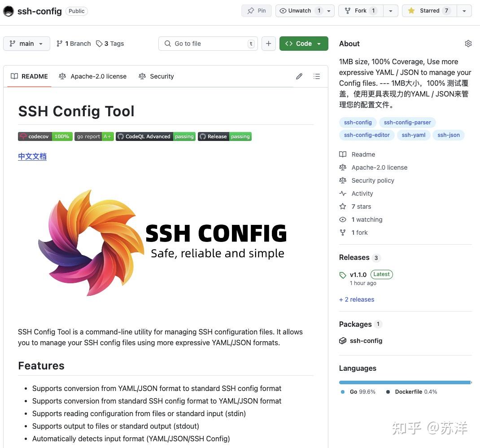The image size is (480, 448).
Task: Open Apache-2.0 license link in About sidebar
Action: [x=374, y=167]
